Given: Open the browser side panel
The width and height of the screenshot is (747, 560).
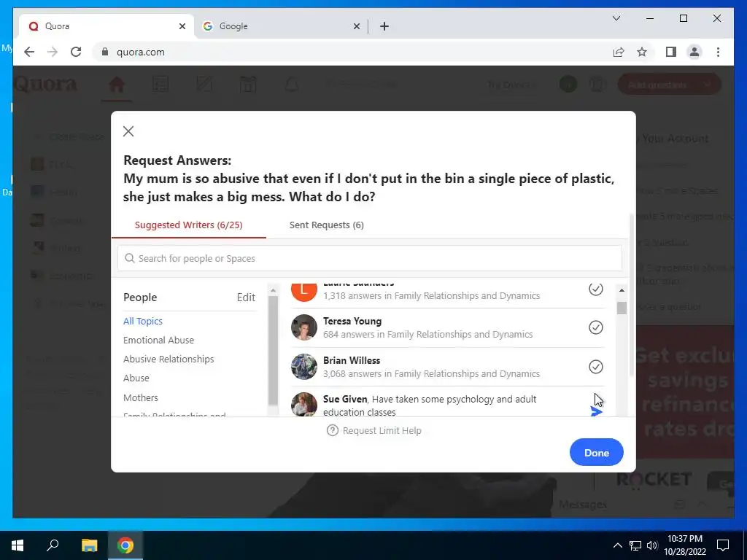Looking at the screenshot, I should pyautogui.click(x=671, y=52).
